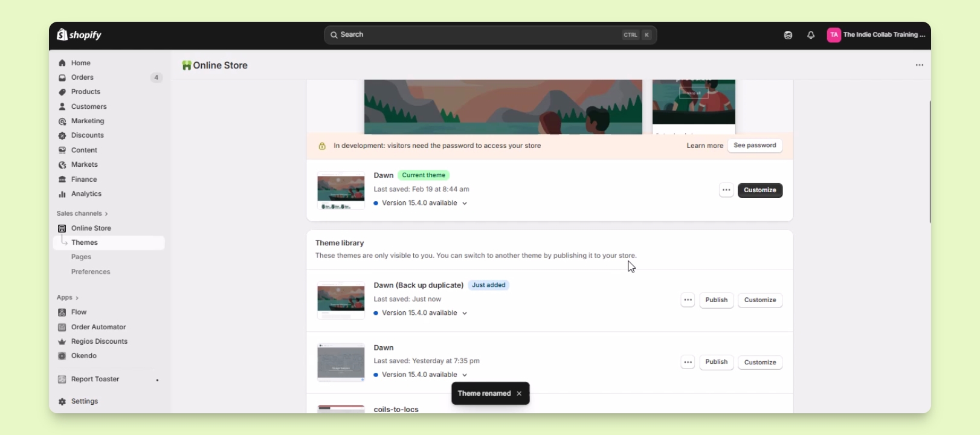This screenshot has height=435, width=980.
Task: Click the Content icon in sidebar
Action: 62,150
